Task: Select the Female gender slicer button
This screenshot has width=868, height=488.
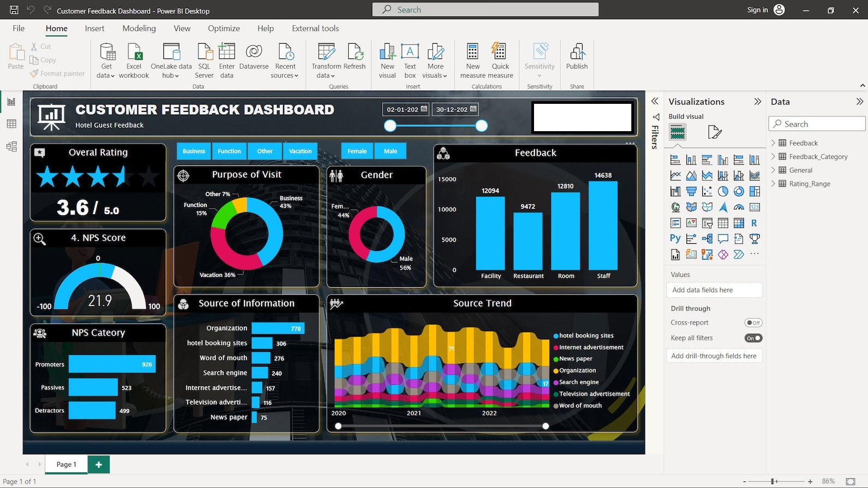Action: 357,151
